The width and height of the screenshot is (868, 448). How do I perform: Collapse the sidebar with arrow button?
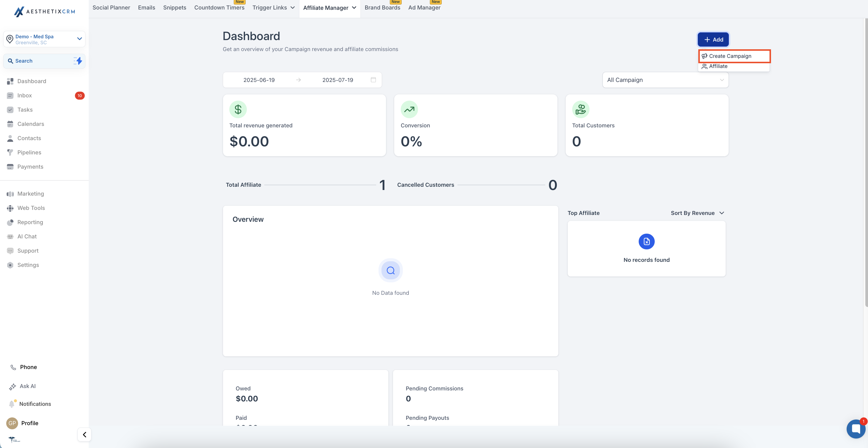coord(85,435)
